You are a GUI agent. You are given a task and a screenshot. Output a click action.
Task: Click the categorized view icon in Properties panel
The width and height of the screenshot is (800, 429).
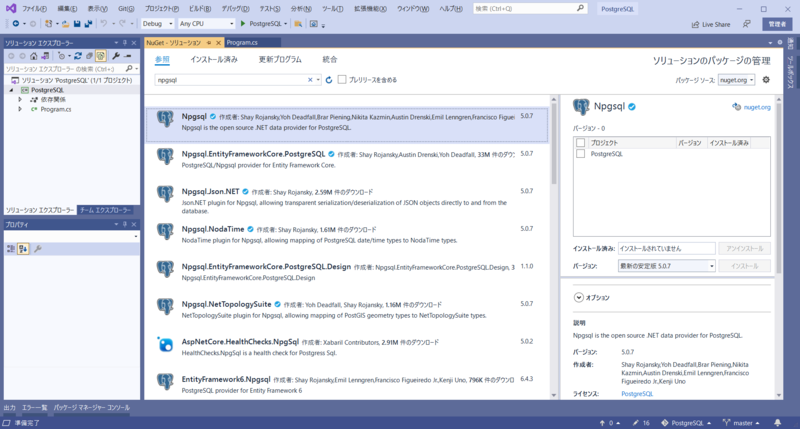(11, 249)
